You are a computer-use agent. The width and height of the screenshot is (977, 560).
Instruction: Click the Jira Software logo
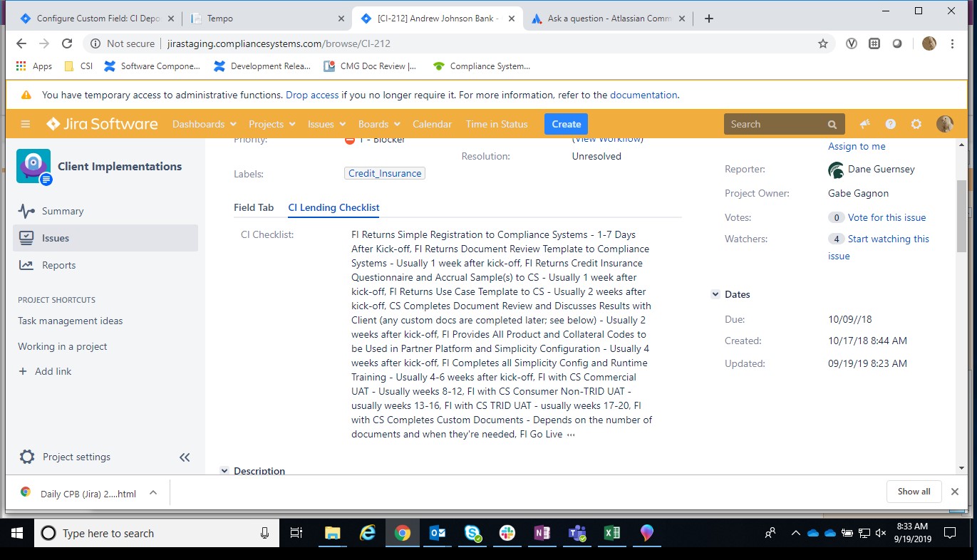(102, 124)
